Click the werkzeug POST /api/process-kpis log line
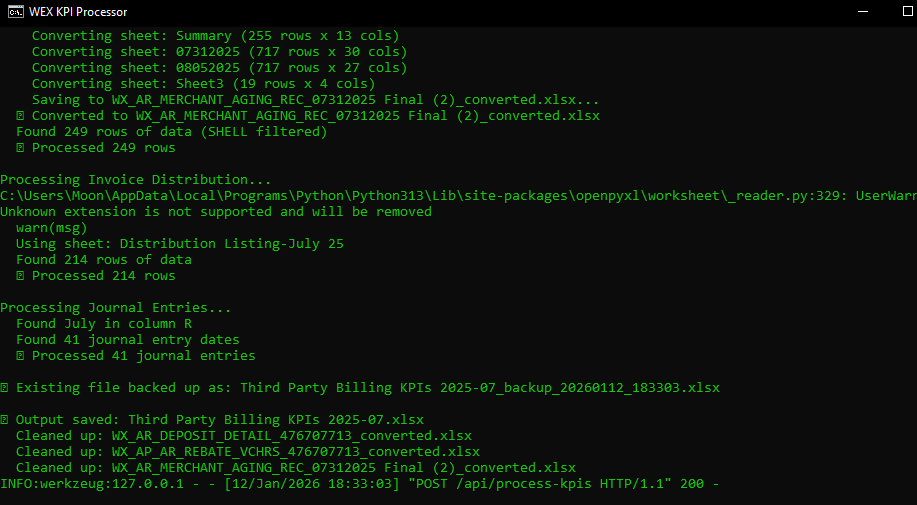The width and height of the screenshot is (917, 505). coord(359,484)
